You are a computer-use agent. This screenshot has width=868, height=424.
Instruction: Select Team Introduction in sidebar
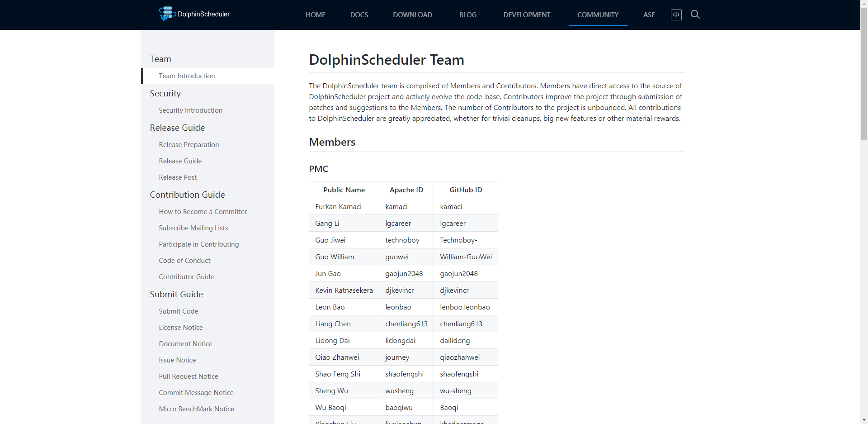(x=208, y=76)
